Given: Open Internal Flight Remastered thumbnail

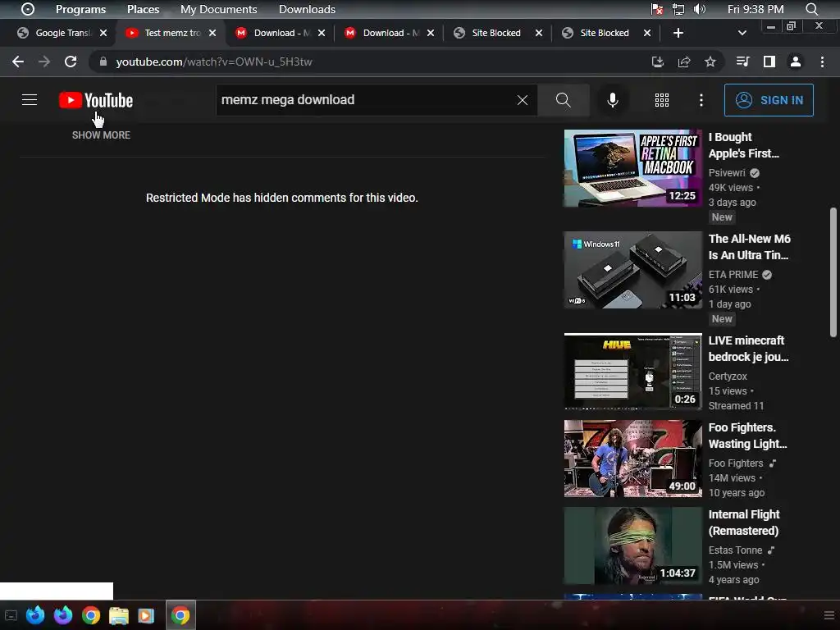Looking at the screenshot, I should pyautogui.click(x=632, y=546).
